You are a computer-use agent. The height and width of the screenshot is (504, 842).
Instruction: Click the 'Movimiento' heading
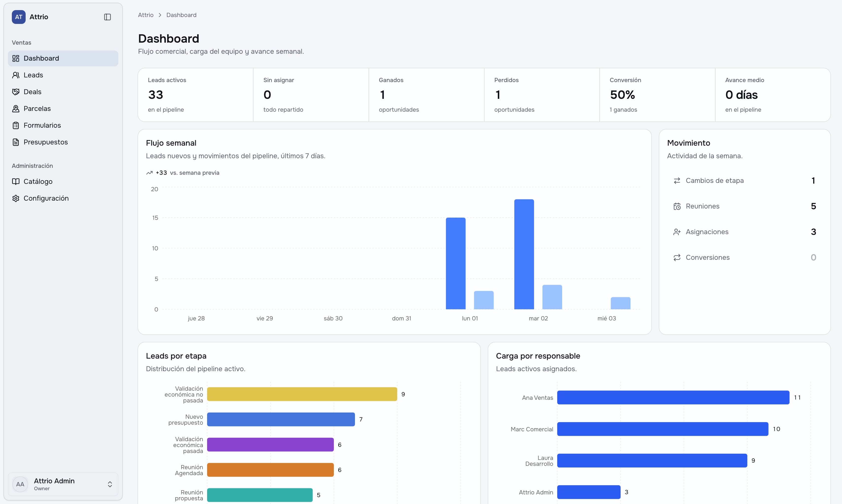point(688,143)
